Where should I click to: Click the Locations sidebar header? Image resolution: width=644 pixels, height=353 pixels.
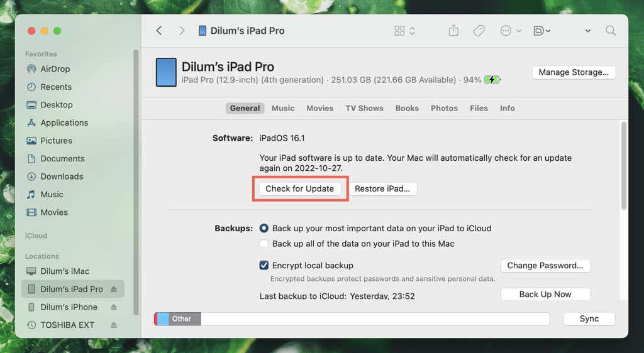(42, 256)
